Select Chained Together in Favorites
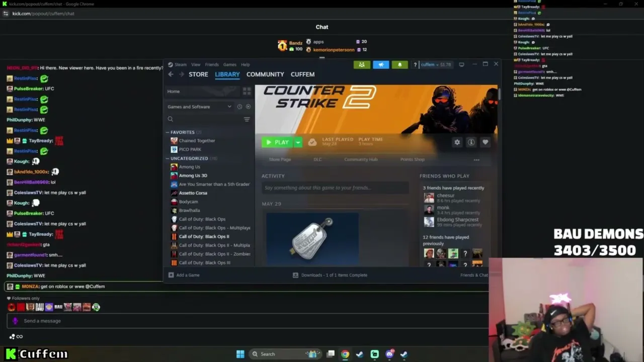 pos(197,141)
